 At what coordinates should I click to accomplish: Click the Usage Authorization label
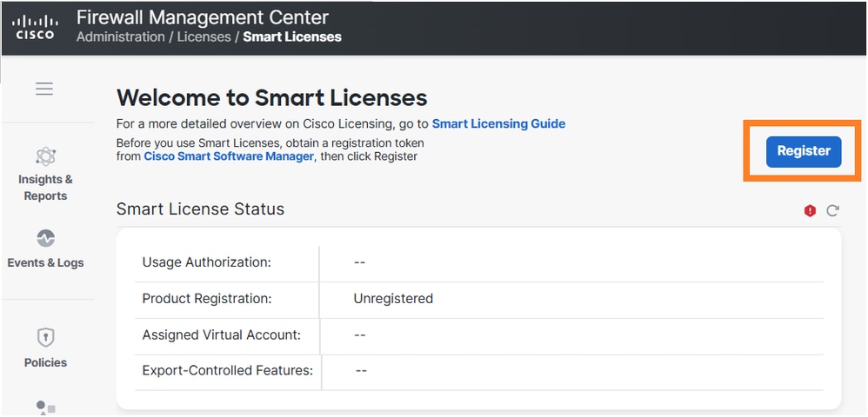[206, 262]
